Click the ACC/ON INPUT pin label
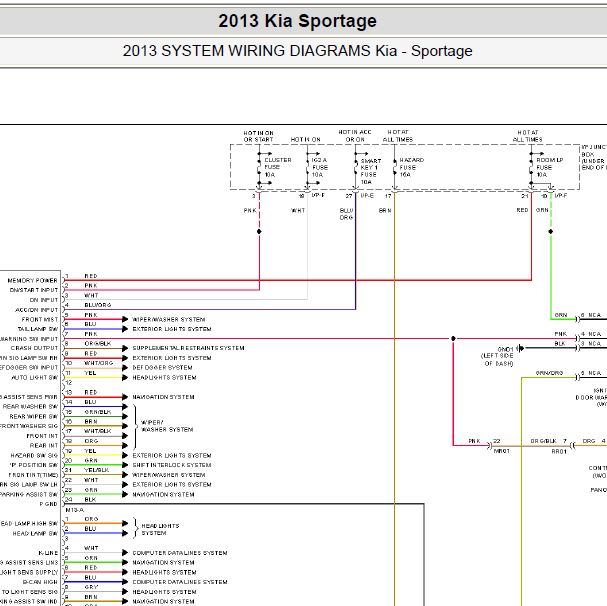 click(x=36, y=310)
